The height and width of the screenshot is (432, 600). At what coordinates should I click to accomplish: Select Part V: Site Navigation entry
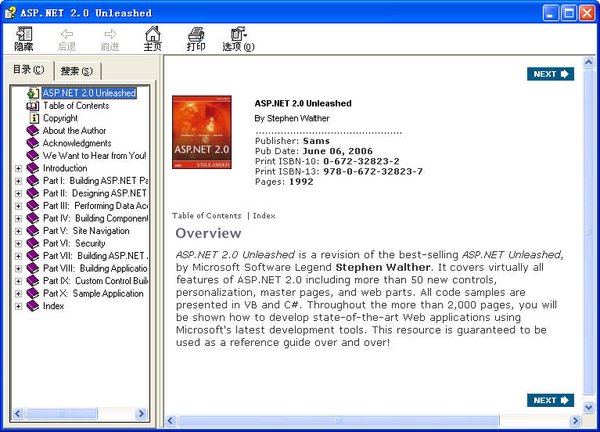86,231
